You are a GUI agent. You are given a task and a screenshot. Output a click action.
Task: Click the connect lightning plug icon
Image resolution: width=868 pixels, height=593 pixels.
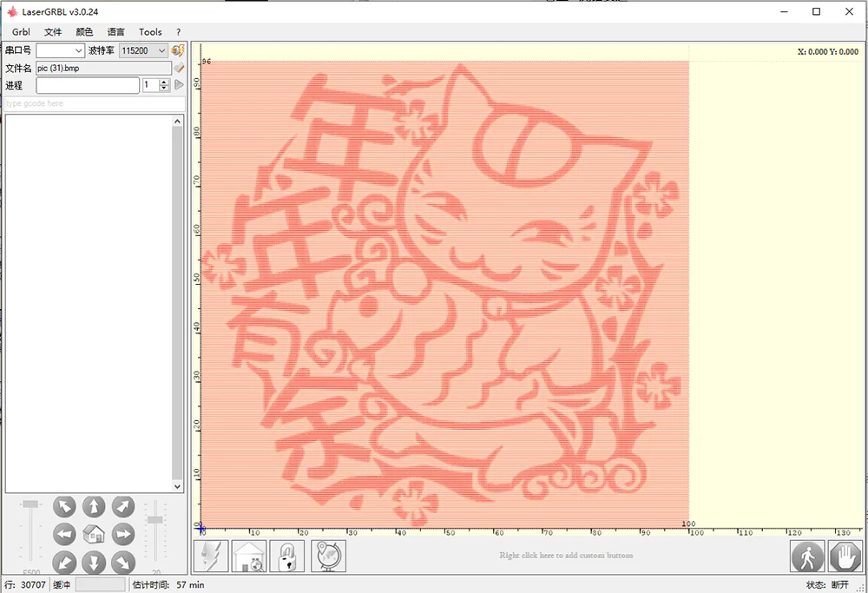click(x=178, y=50)
